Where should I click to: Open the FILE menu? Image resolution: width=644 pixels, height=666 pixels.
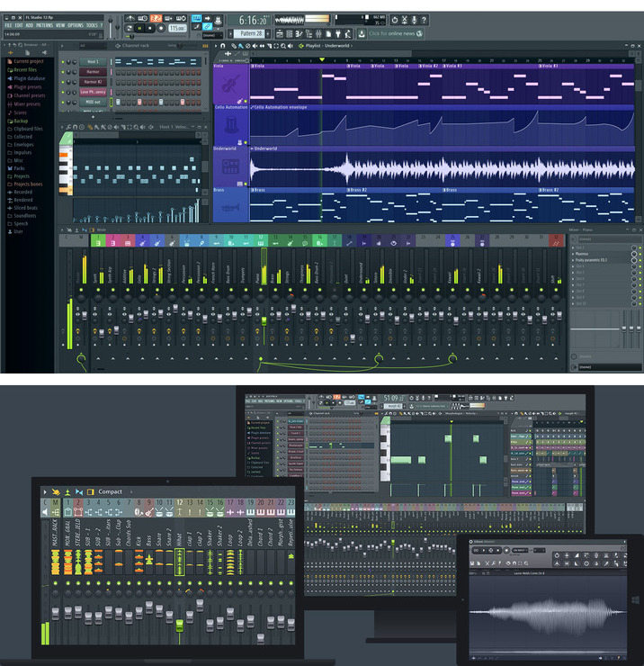pos(8,25)
